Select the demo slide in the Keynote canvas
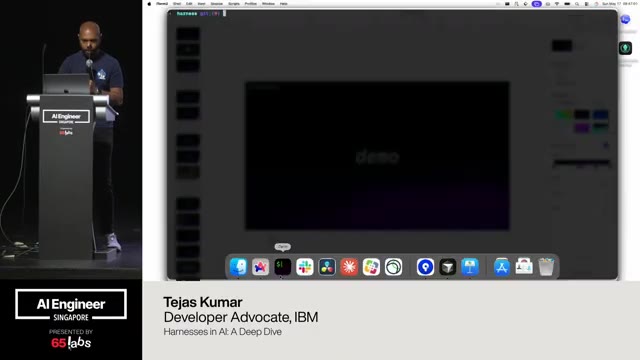The image size is (640, 360). coord(377,156)
